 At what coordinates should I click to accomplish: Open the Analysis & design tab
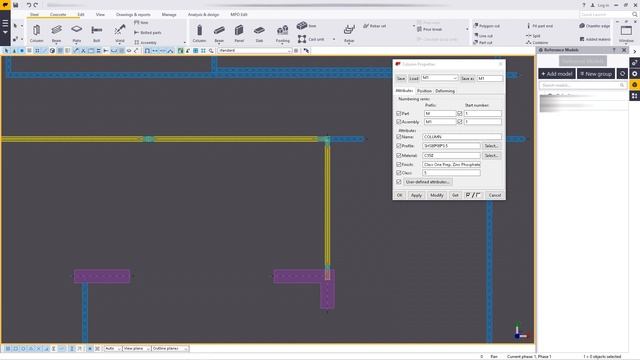tap(203, 14)
